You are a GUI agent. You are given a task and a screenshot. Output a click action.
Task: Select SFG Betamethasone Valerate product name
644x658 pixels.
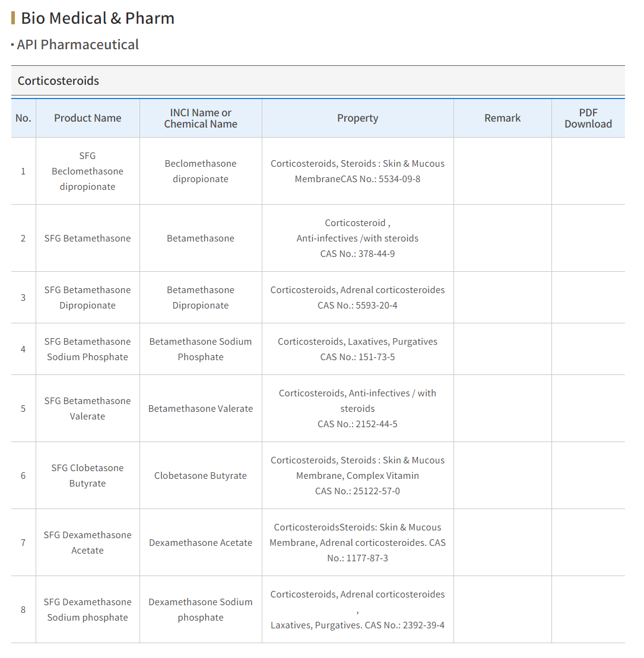click(x=87, y=408)
